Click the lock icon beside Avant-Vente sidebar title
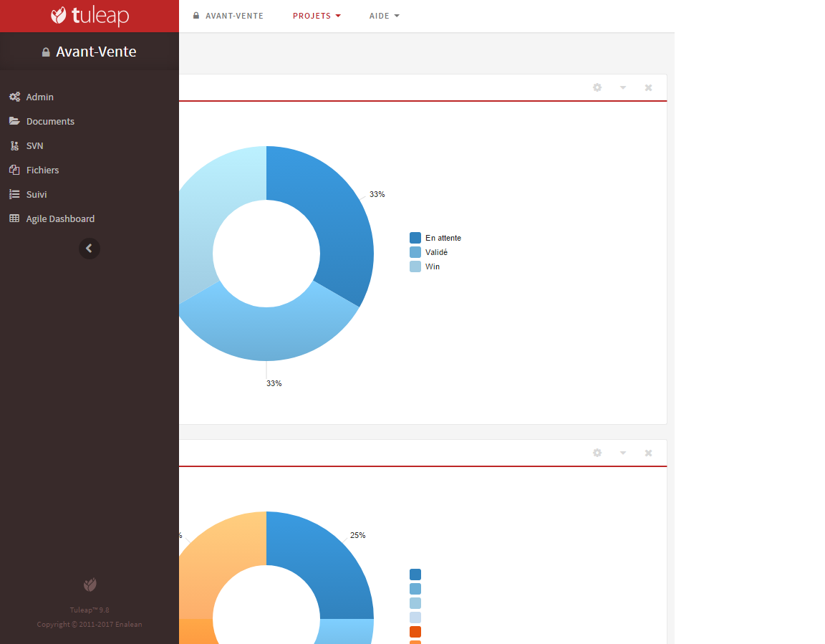825x644 pixels. (46, 52)
